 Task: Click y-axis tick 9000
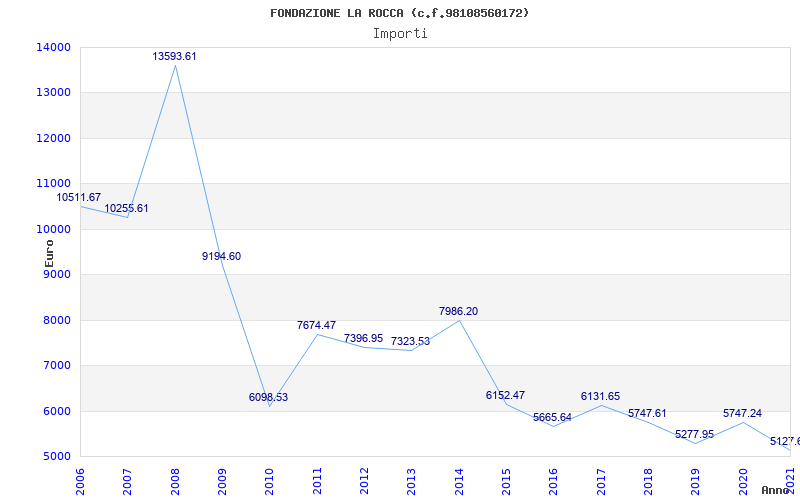pos(56,274)
